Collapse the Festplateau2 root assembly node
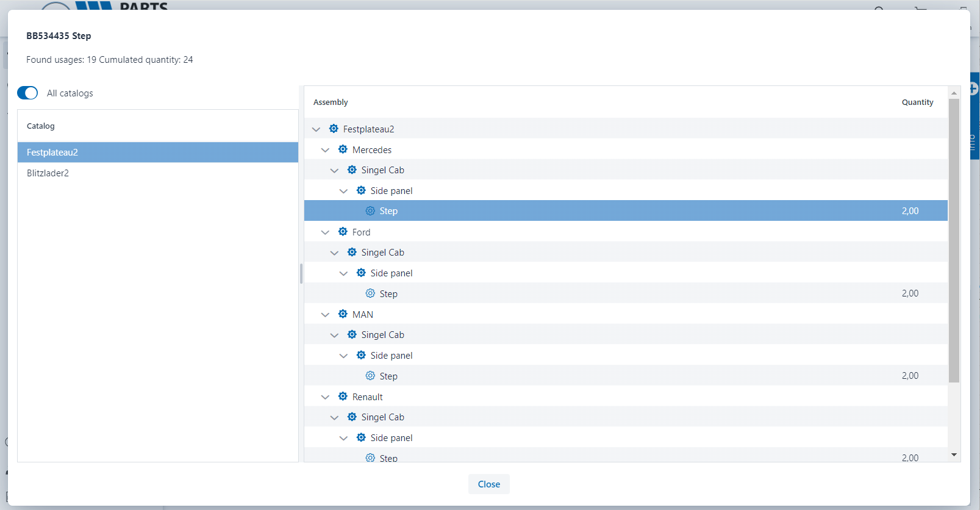This screenshot has width=980, height=510. pyautogui.click(x=316, y=129)
